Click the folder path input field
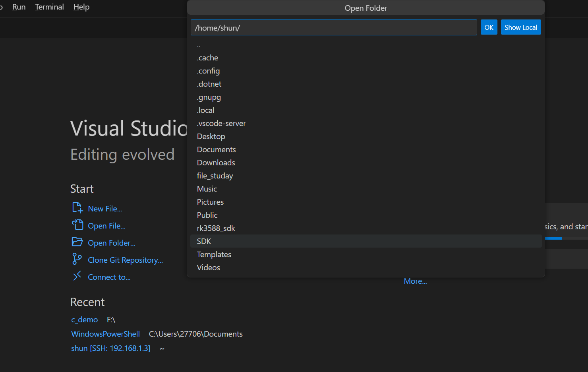588x372 pixels. [x=334, y=27]
